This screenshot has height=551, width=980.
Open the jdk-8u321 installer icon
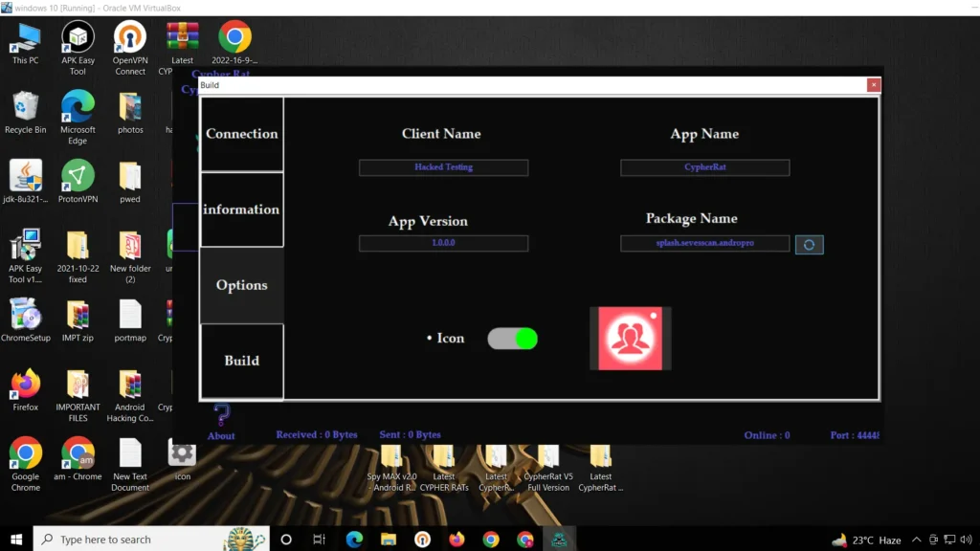(x=26, y=182)
